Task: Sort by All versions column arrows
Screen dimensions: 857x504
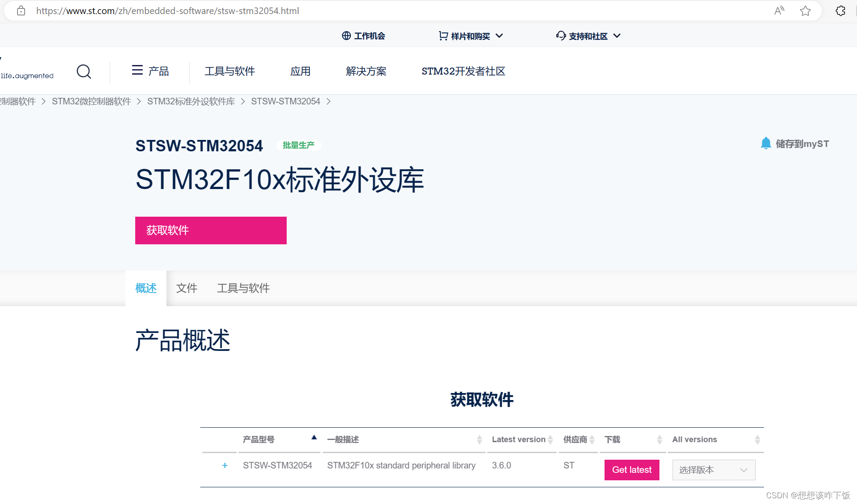Action: (x=757, y=440)
